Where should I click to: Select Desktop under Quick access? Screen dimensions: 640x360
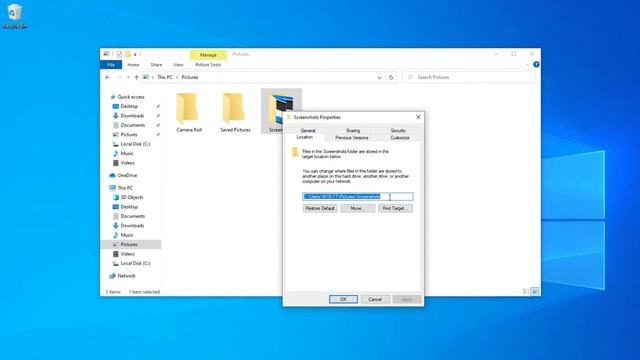coord(129,106)
